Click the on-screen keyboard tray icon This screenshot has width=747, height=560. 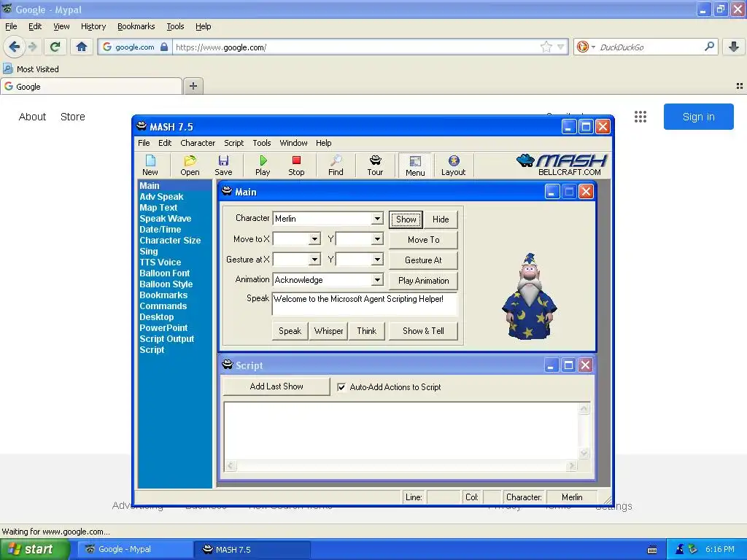[652, 550]
